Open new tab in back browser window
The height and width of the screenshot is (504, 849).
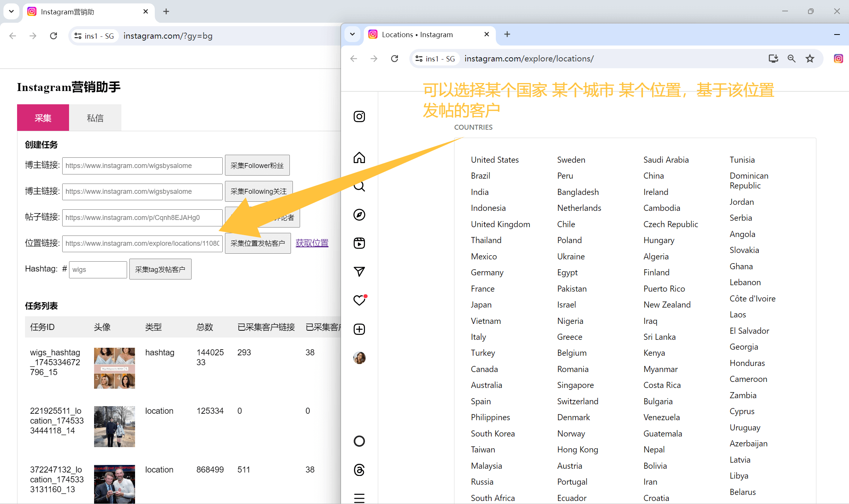(166, 12)
